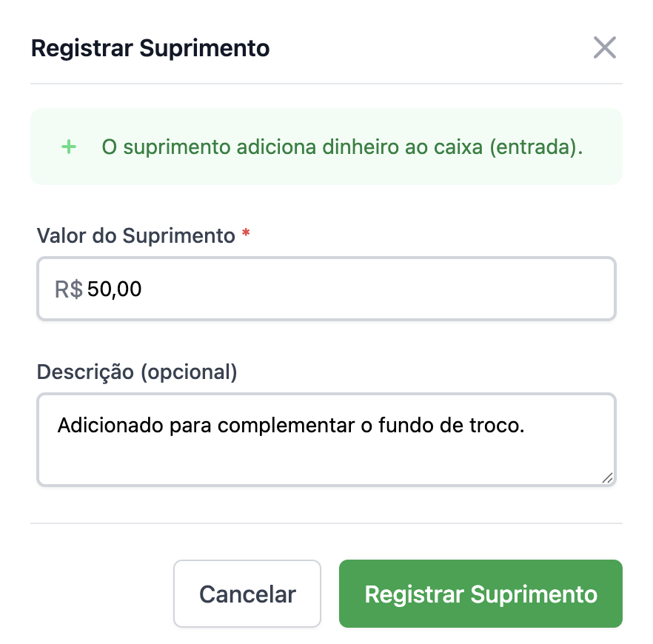The height and width of the screenshot is (644, 653).
Task: Close the Registrar Suprimento dialog
Action: pos(605,48)
